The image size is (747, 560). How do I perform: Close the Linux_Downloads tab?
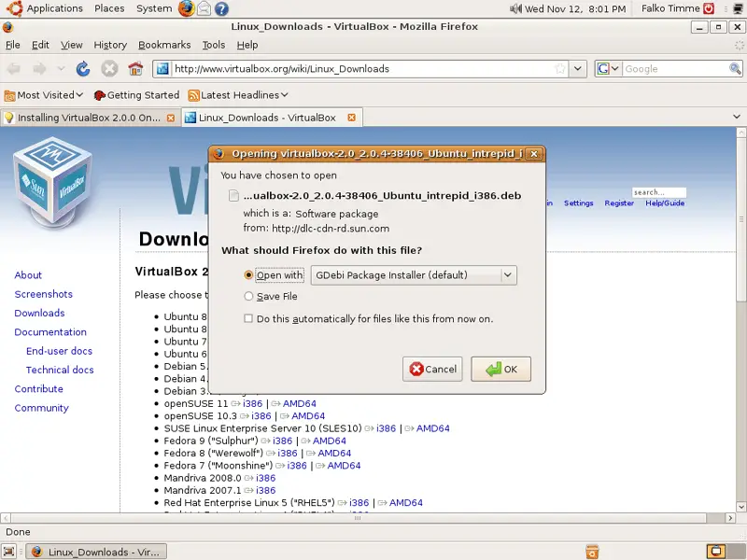[352, 118]
